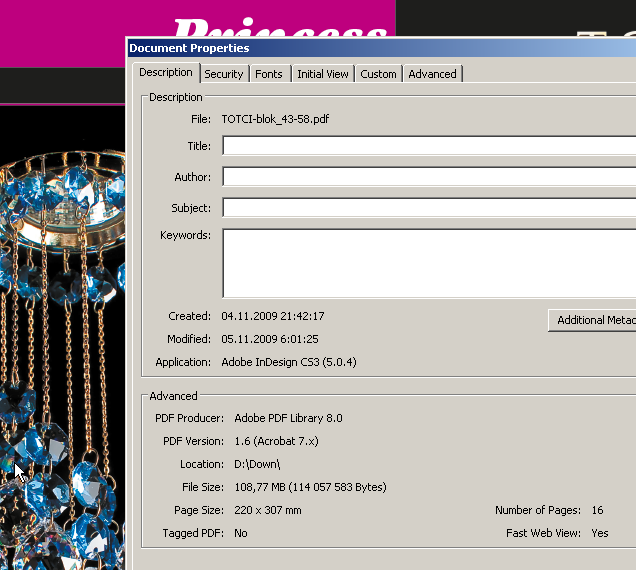Viewport: 636px width, 570px height.
Task: Select file name 'TOTCI-blok_43-58.pdf'
Action: tap(275, 119)
